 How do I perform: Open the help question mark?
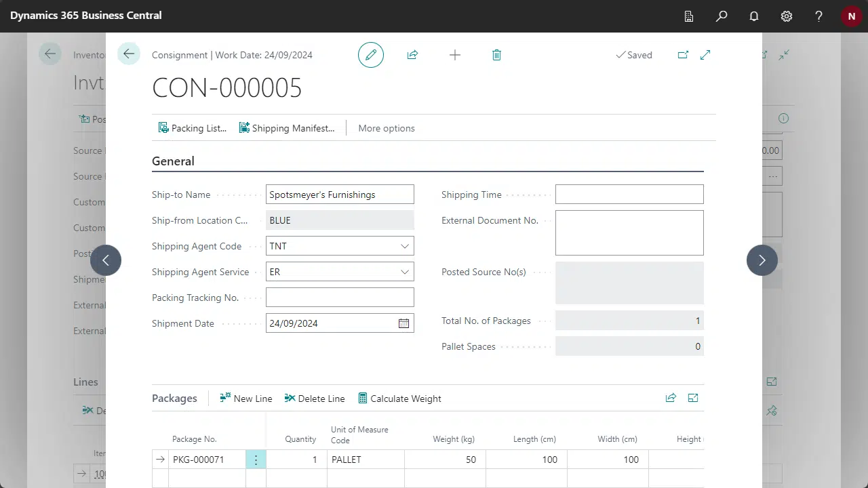pyautogui.click(x=819, y=16)
